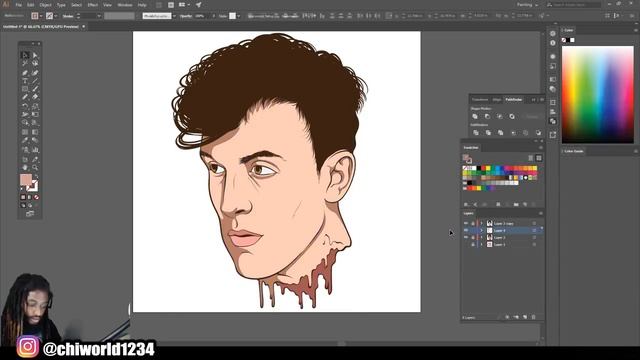
Task: Open the Effect menu
Action: (x=93, y=5)
